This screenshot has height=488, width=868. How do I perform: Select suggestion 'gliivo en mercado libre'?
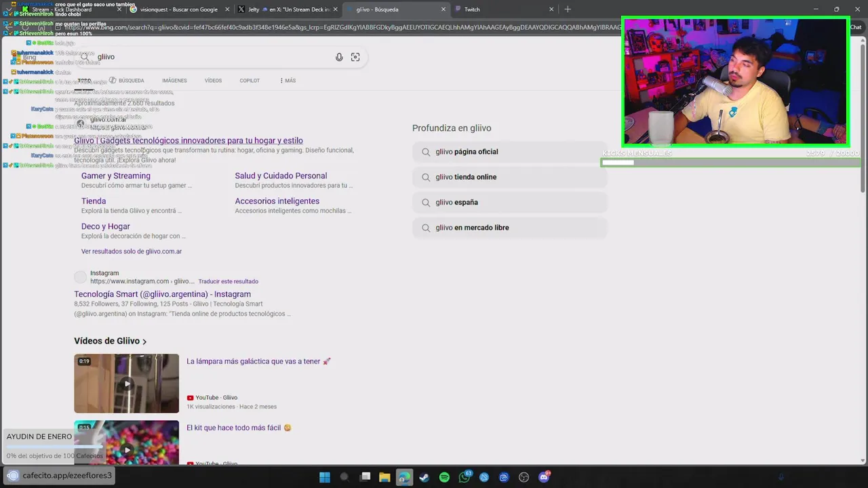click(x=509, y=228)
